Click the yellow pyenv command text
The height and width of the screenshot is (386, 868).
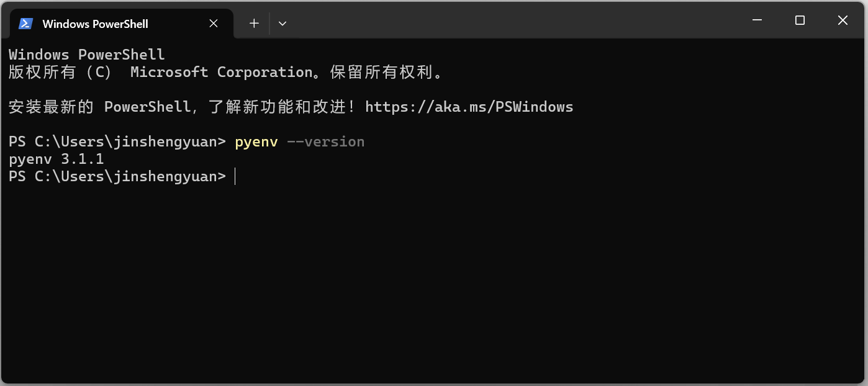pyautogui.click(x=256, y=142)
